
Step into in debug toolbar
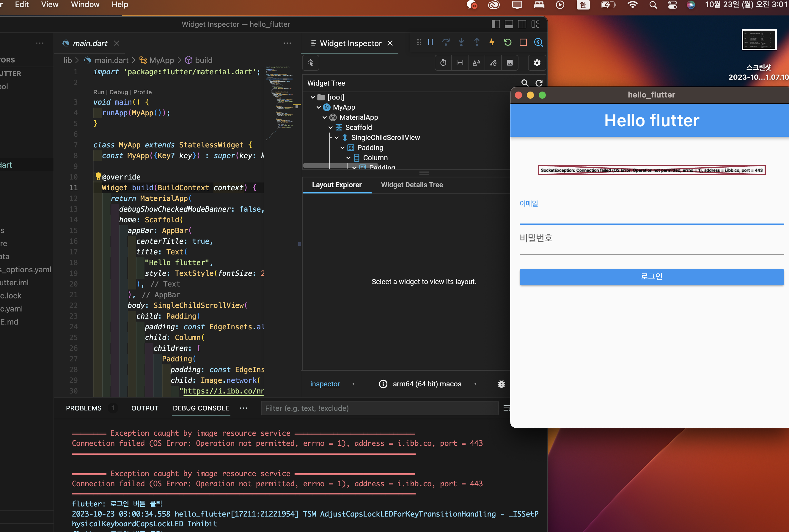(461, 43)
